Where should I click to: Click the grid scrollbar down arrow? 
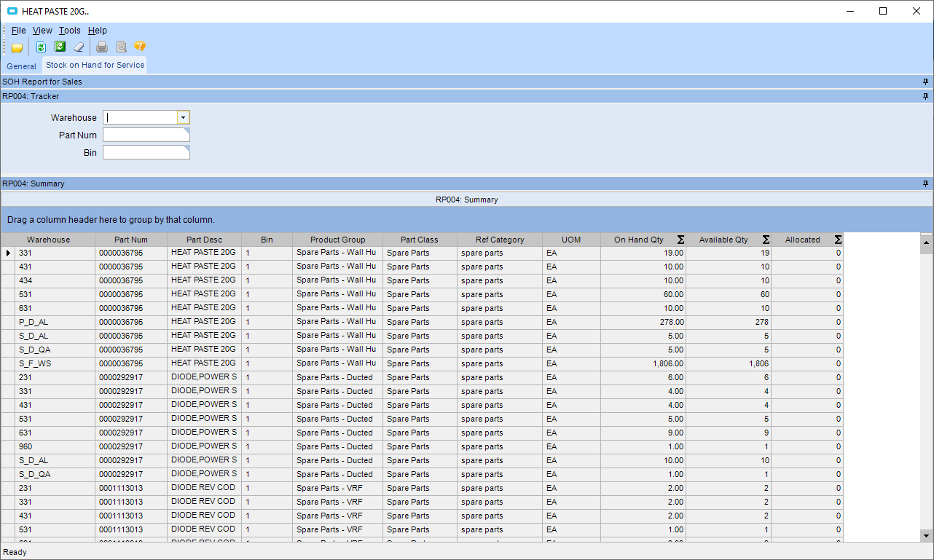click(926, 535)
